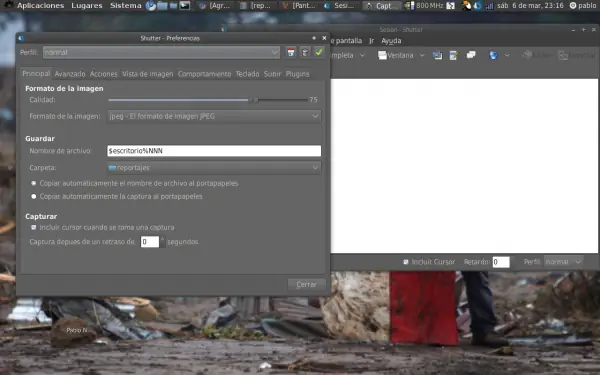Expand the completa capture dropdown arrow
This screenshot has width=600, height=375.
(362, 55)
